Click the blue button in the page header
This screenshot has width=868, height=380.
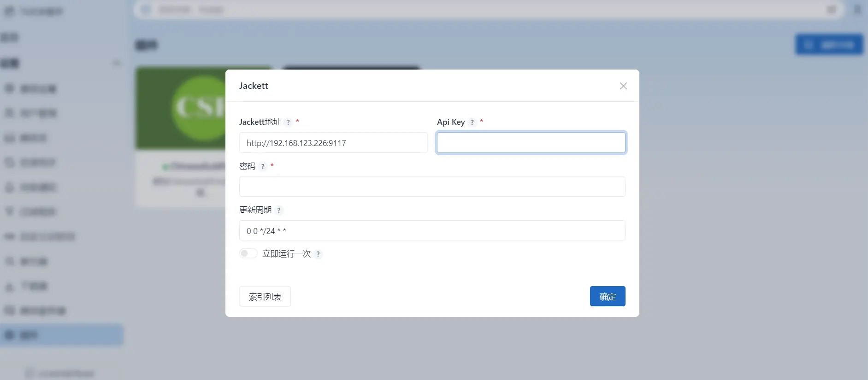click(829, 45)
